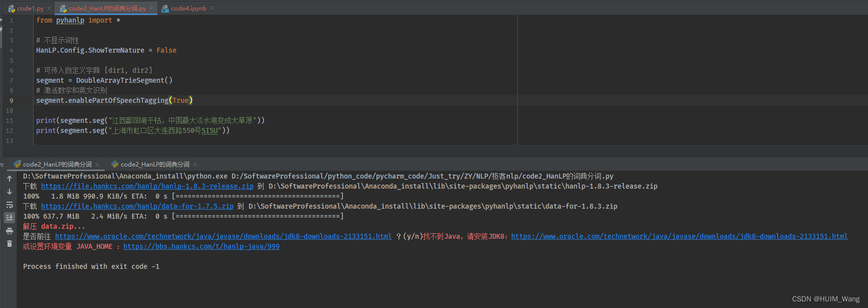Click gutter line number 9

pos(11,101)
